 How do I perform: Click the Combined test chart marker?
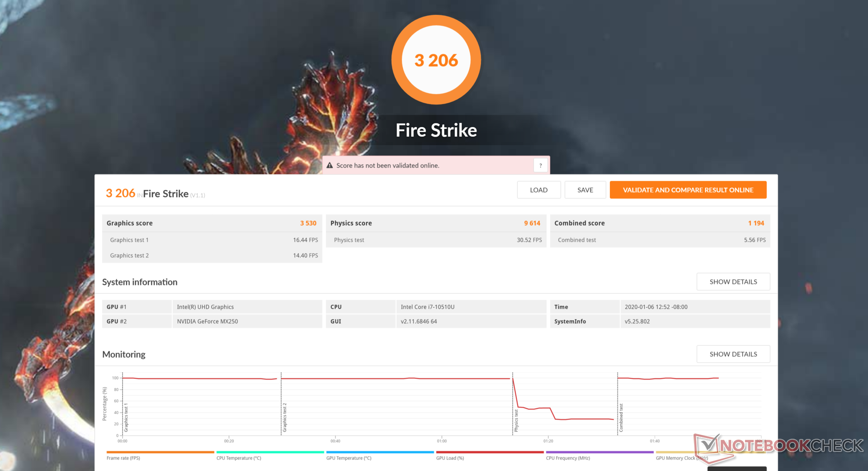[x=621, y=418]
